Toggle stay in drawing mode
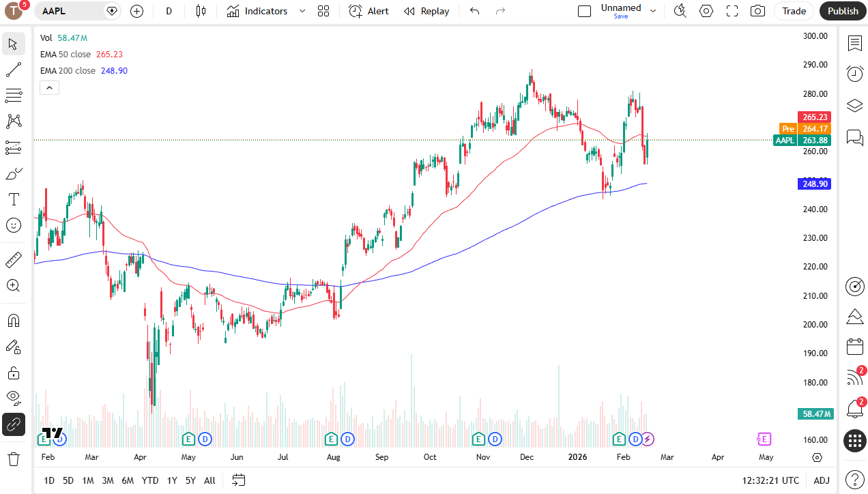This screenshot has width=868, height=494. point(13,347)
